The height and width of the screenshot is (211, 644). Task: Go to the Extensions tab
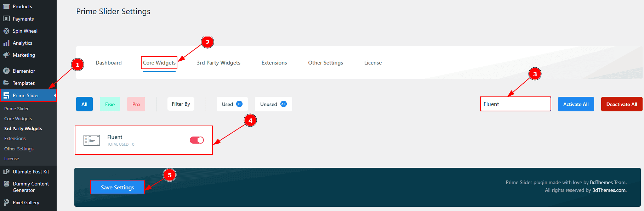(x=274, y=63)
